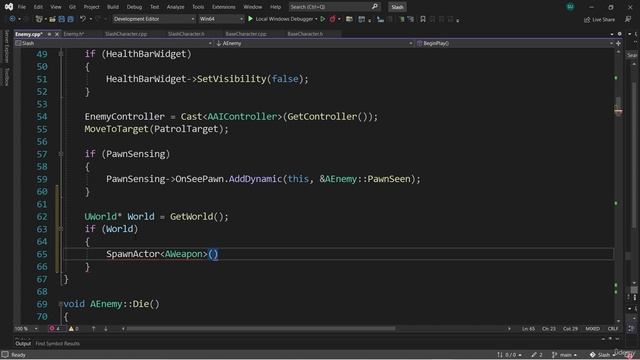
Task: Open the Server Explorer side tab
Action: [x=6, y=46]
